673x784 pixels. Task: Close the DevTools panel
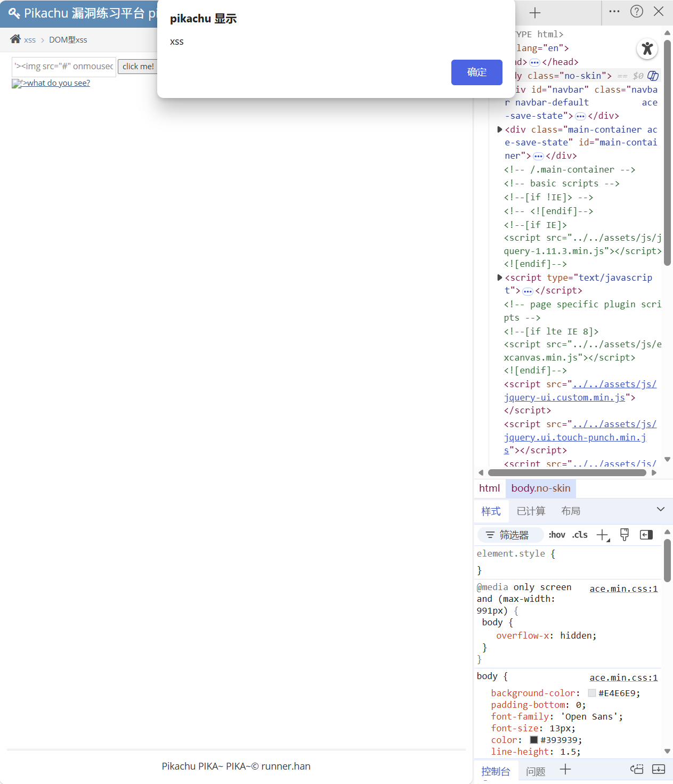pyautogui.click(x=659, y=11)
